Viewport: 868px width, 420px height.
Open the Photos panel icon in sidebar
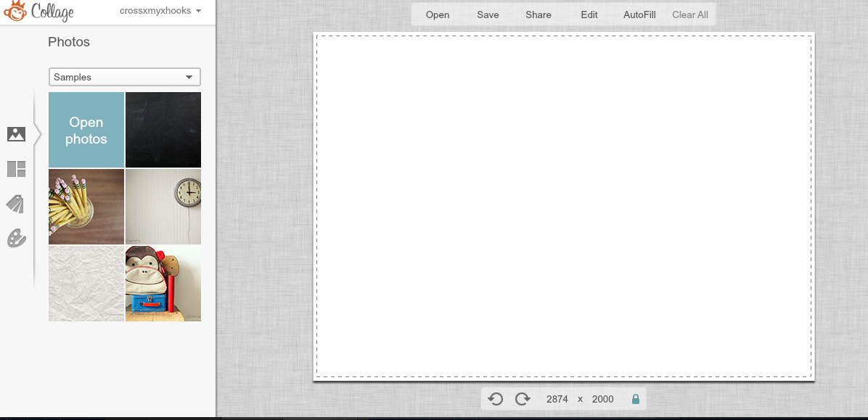[x=16, y=134]
